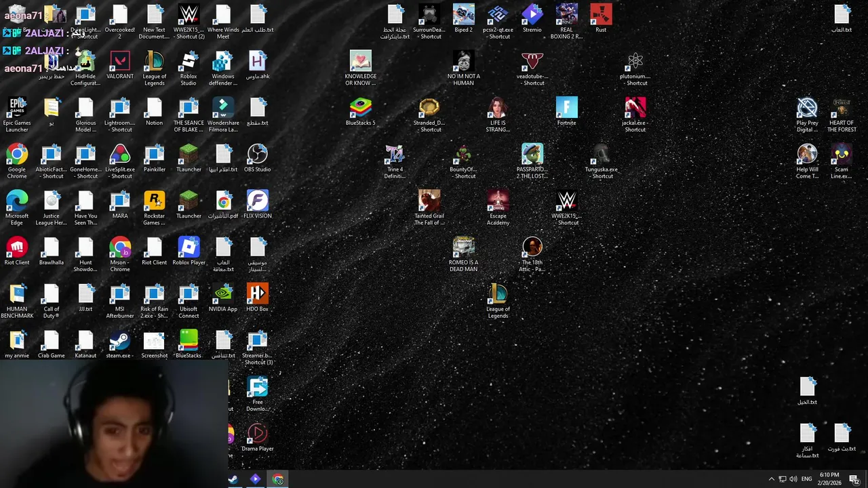This screenshot has height=488, width=868.
Task: Select the Justice League Heroes icon
Action: (52, 207)
